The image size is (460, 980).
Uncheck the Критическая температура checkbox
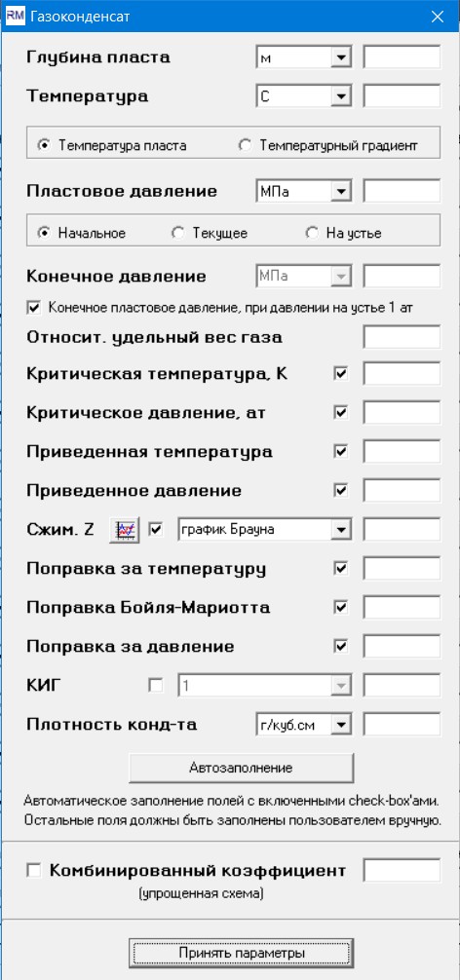click(341, 374)
